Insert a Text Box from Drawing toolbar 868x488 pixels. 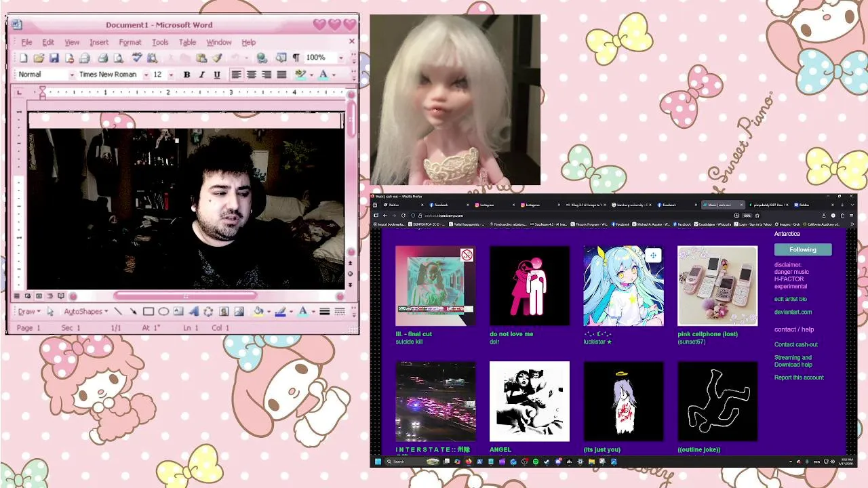pos(178,312)
